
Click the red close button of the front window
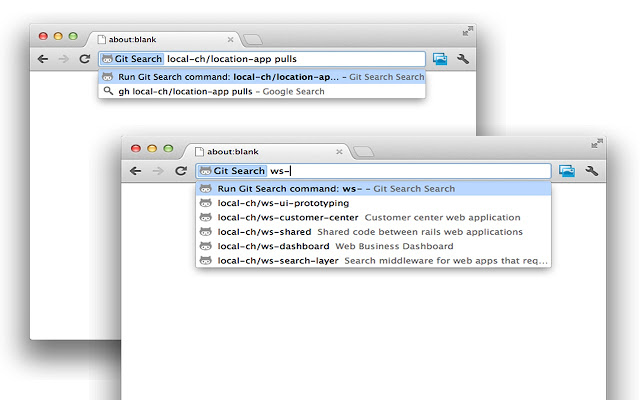[x=136, y=149]
